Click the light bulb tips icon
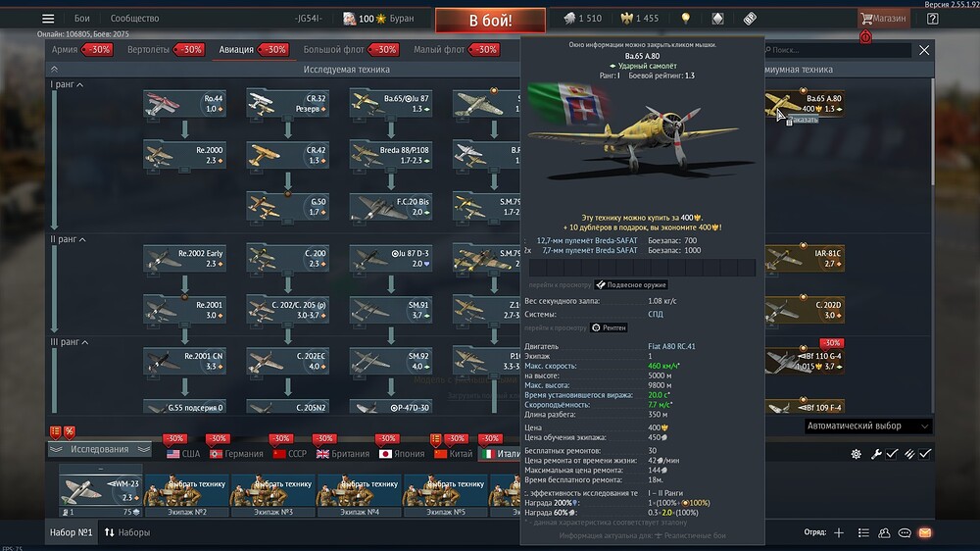 686,18
